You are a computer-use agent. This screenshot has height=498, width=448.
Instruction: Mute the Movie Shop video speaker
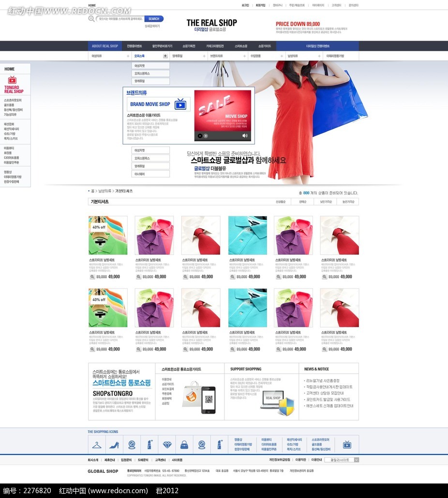coord(245,136)
